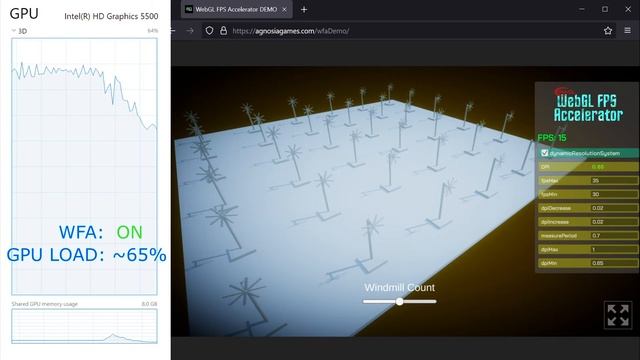Edit the fpsMin value field
This screenshot has height=360, width=640.
(x=613, y=194)
